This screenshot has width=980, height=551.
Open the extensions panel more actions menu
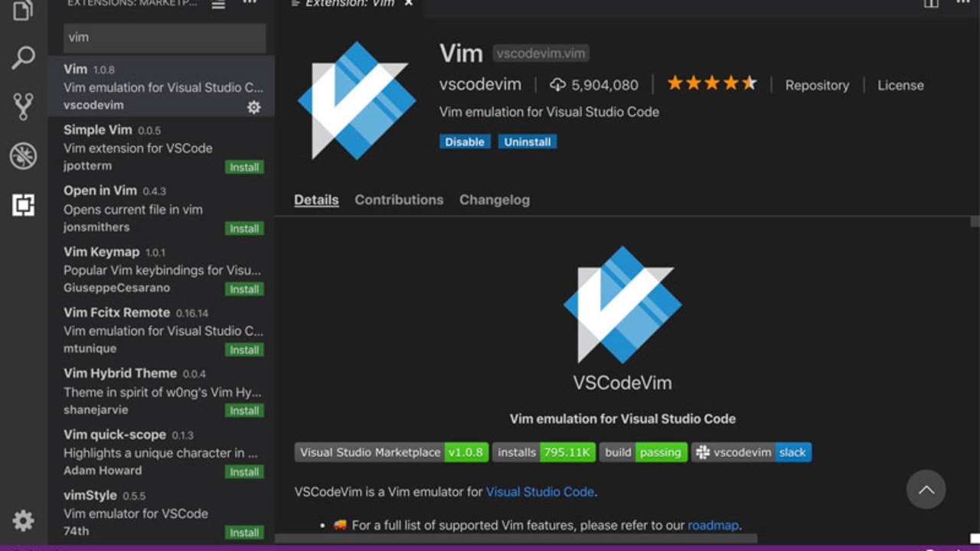coord(250,4)
